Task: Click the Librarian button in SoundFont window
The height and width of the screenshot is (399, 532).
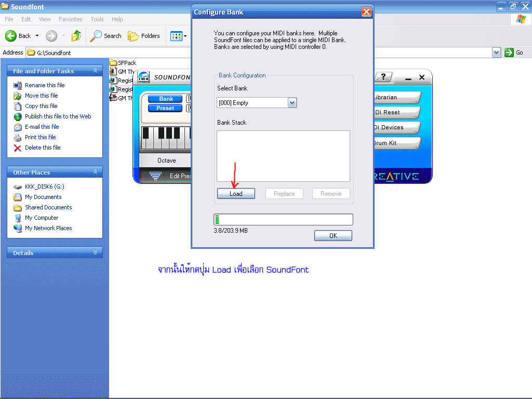Action: pos(397,97)
